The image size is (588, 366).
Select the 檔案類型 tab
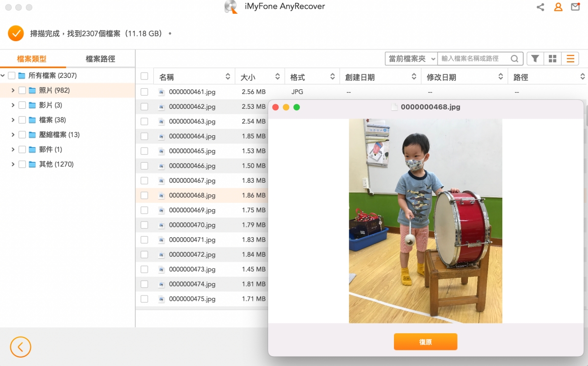click(x=32, y=59)
